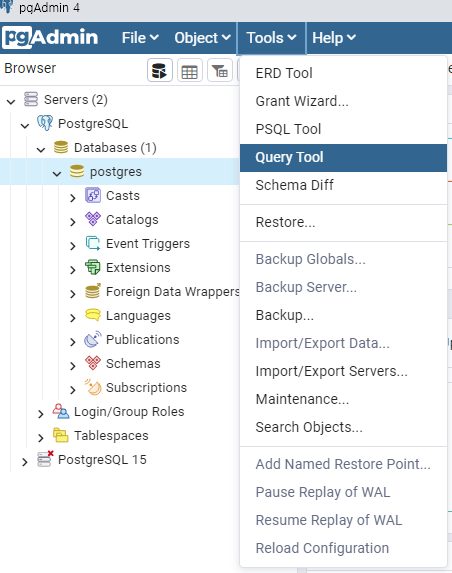Screen dimensions: 452x573
Task: Click the pgAdmin logo
Action: coord(50,38)
